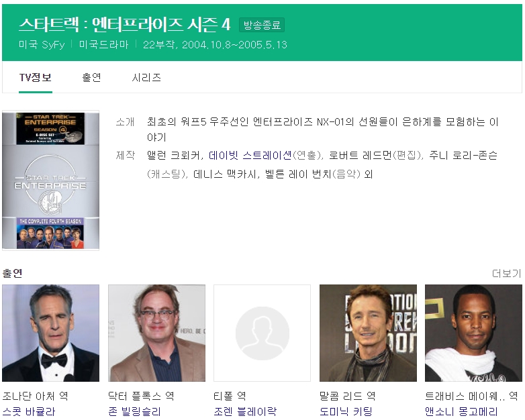Screen dimensions: 525x420
Task: Click the 미국드라마 genre text in the header
Action: [104, 44]
